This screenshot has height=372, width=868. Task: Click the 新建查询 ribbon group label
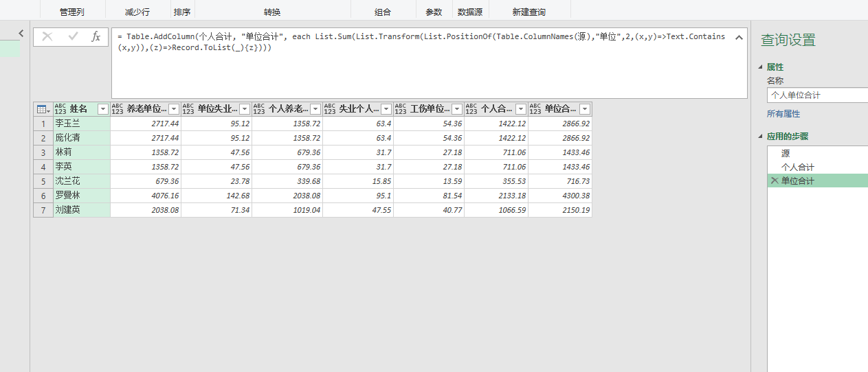(x=529, y=12)
